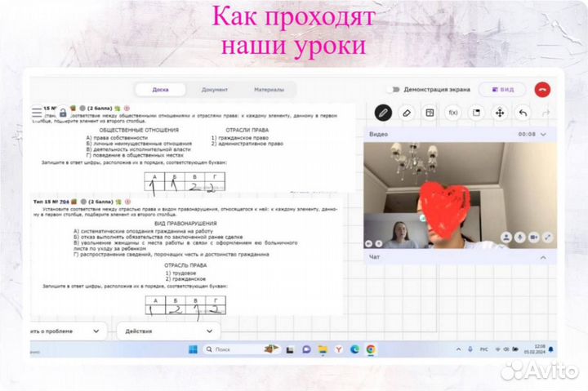This screenshot has height=391, width=588.
Task: Open the chat app in the taskbar
Action: pyautogui.click(x=306, y=349)
